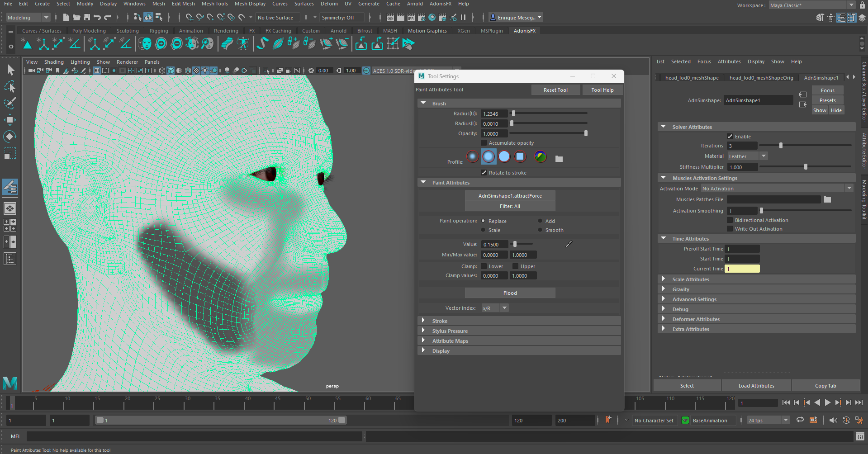The height and width of the screenshot is (454, 868).
Task: Click the Open Scene folder icon
Action: pyautogui.click(x=76, y=17)
